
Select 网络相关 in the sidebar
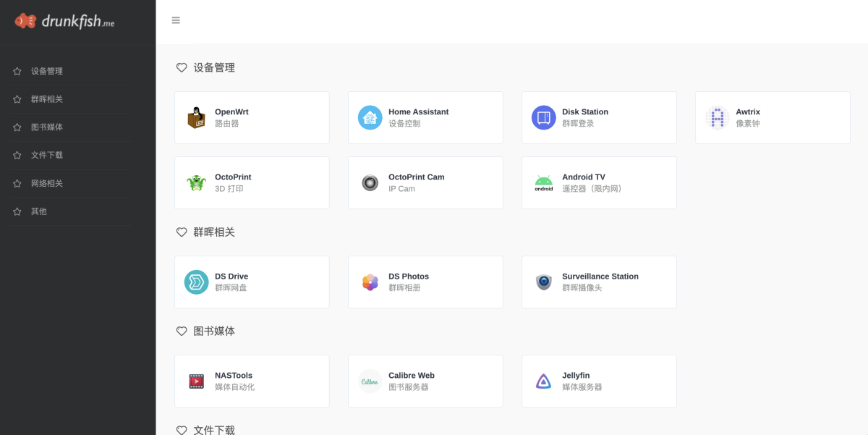47,183
